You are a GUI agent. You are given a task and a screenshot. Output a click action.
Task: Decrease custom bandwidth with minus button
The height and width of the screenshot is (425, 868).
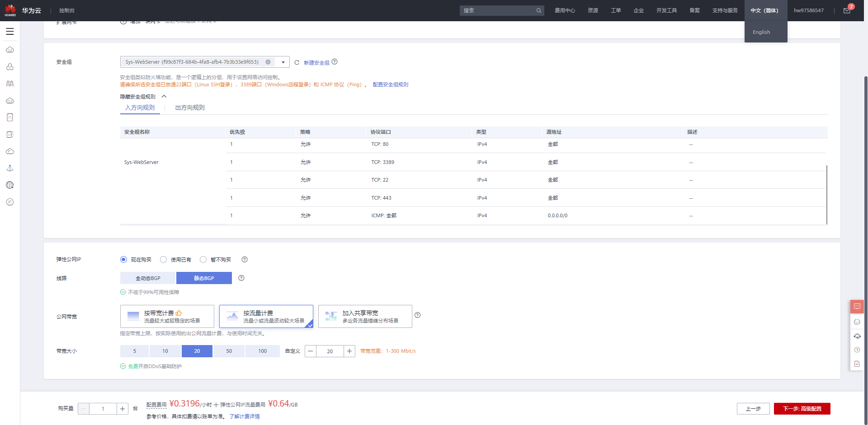pos(311,351)
